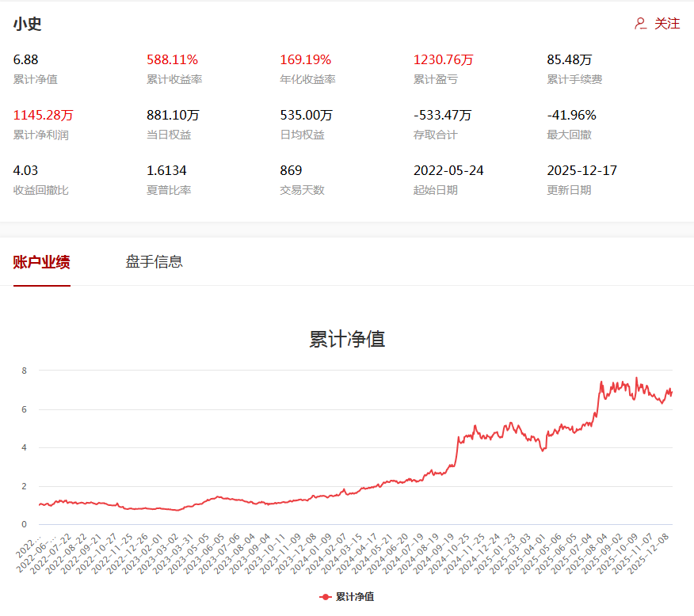Image resolution: width=694 pixels, height=616 pixels.
Task: Click the 85.48万 cumulative fee value
Action: [569, 60]
